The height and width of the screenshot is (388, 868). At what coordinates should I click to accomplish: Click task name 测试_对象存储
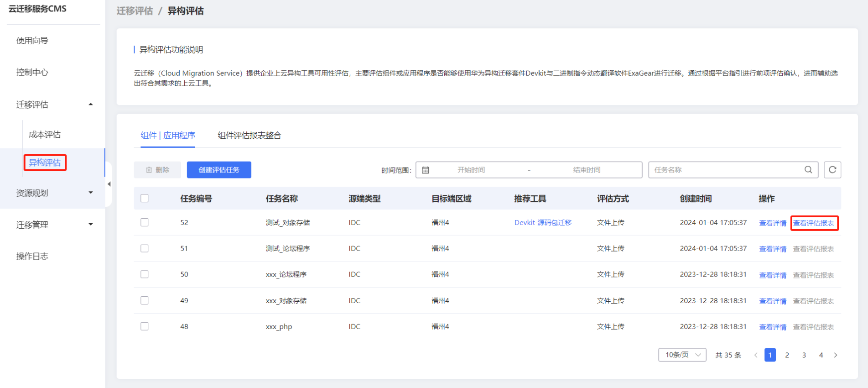[288, 222]
